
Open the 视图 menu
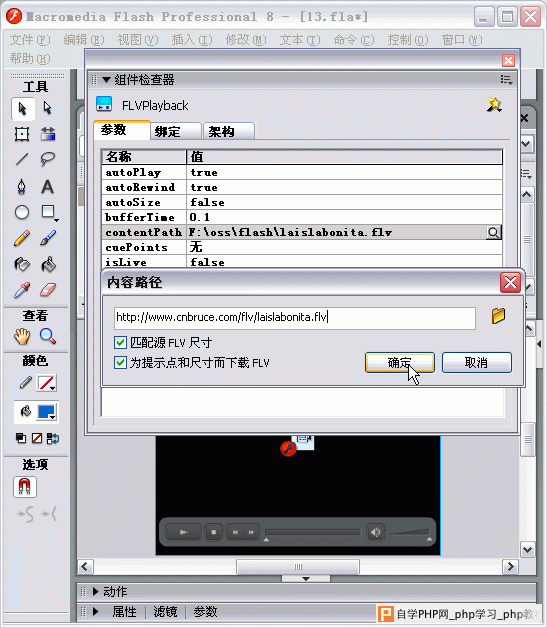pyautogui.click(x=138, y=40)
